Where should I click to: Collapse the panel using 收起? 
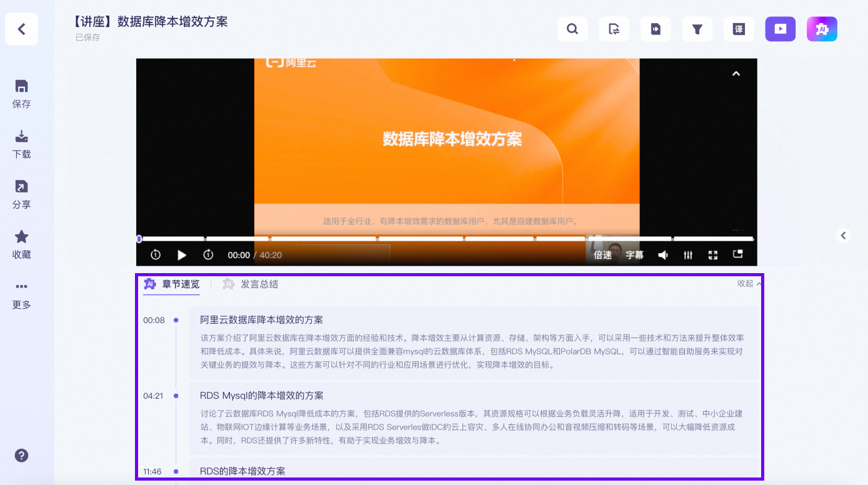coord(747,283)
